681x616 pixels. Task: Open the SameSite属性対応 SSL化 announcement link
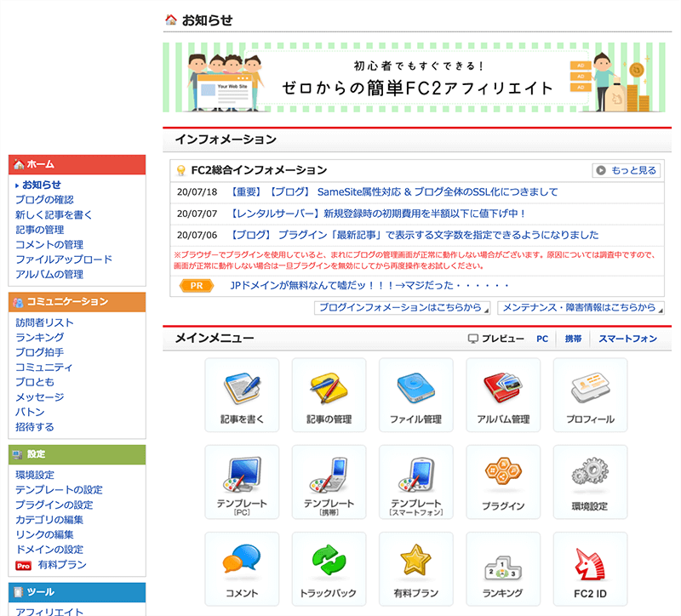click(393, 192)
